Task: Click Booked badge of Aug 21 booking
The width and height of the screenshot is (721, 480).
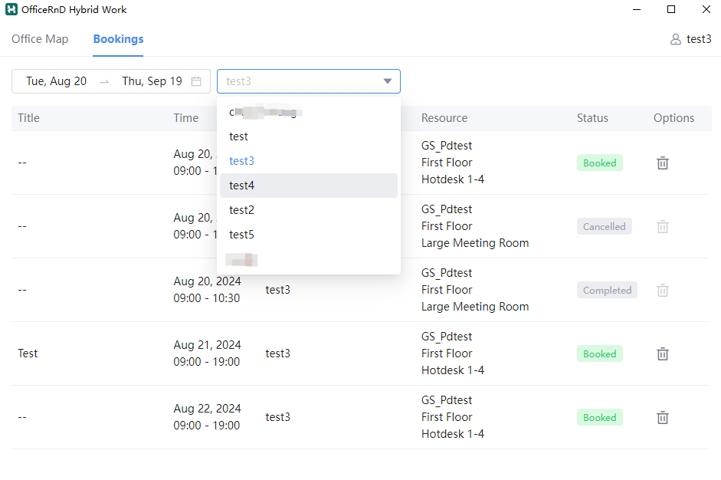Action: coord(600,354)
